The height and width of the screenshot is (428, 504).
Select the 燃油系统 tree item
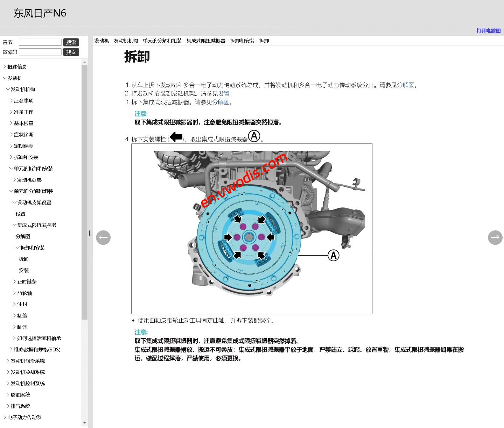(x=20, y=394)
